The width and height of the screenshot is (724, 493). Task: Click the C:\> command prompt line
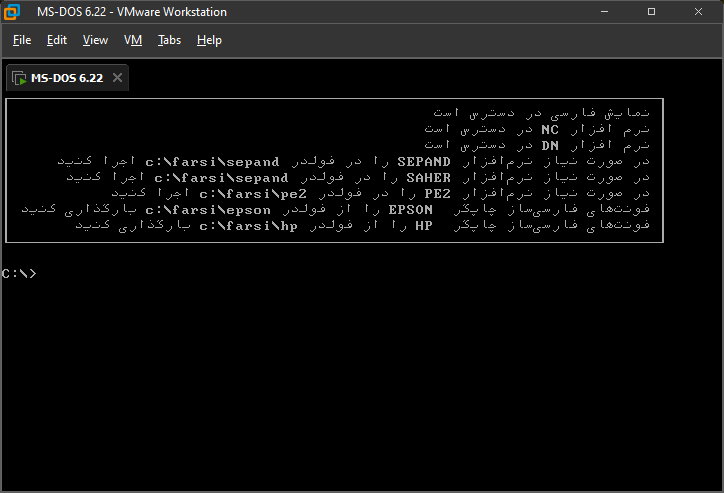pyautogui.click(x=20, y=273)
